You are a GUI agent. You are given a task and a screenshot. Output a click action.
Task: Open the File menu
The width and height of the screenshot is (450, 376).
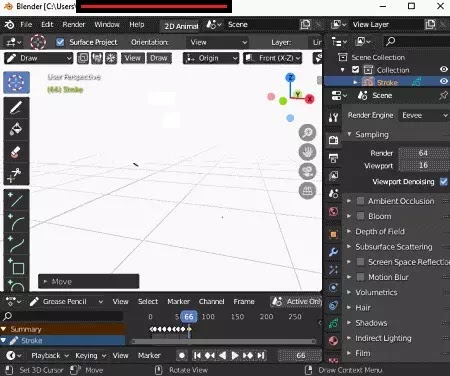26,25
